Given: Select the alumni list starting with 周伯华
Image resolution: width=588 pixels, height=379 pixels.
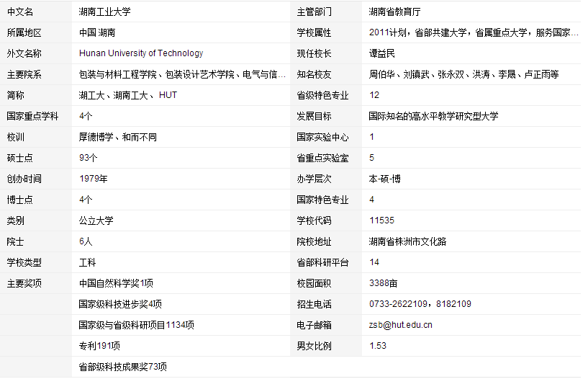Looking at the screenshot, I should pos(464,74).
